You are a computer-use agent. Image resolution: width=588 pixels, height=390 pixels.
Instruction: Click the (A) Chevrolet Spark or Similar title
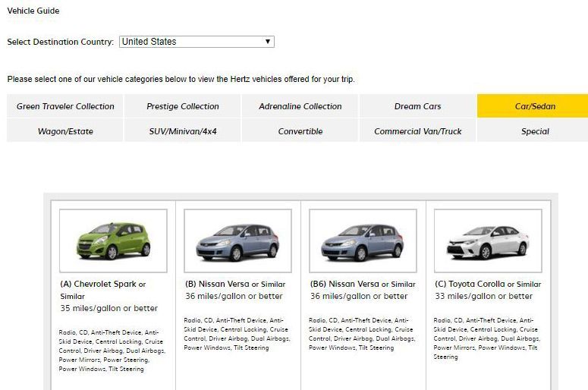pyautogui.click(x=103, y=290)
